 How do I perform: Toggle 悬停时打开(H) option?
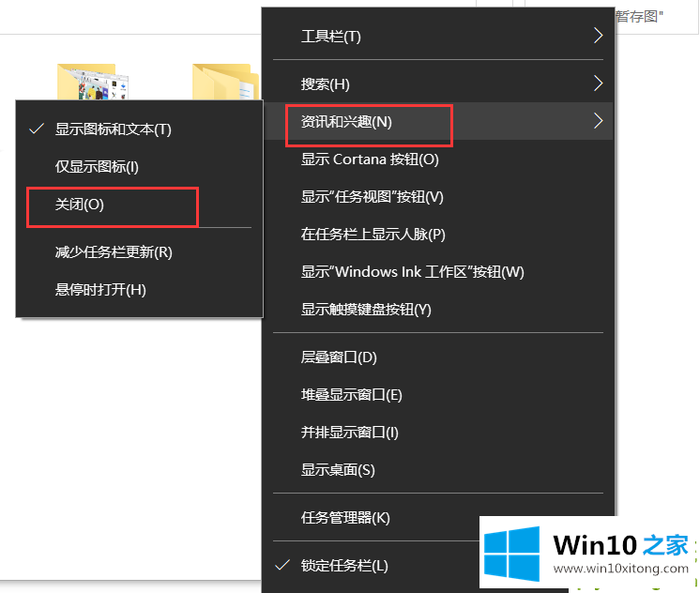[100, 290]
